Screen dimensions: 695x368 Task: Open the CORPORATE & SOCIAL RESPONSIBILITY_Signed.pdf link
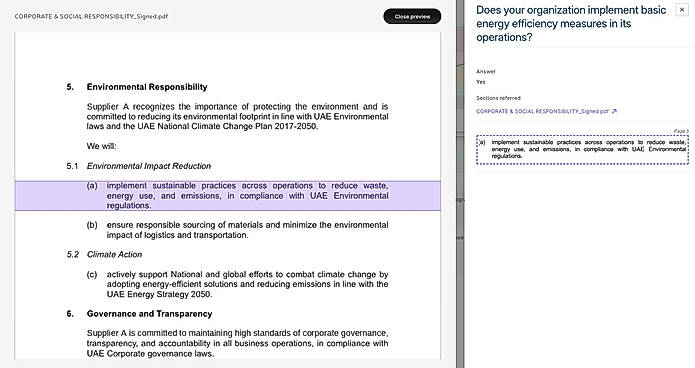point(542,111)
